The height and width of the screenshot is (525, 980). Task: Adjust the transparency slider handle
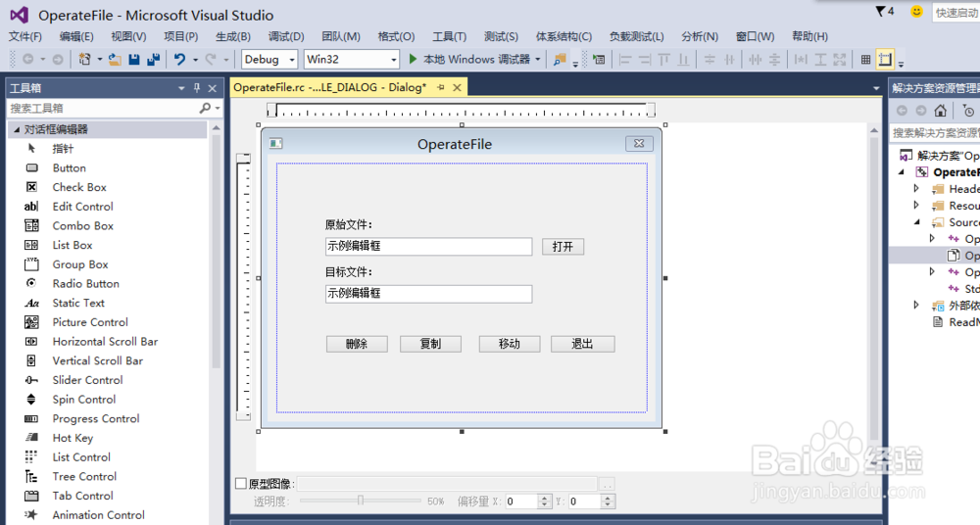tap(361, 501)
